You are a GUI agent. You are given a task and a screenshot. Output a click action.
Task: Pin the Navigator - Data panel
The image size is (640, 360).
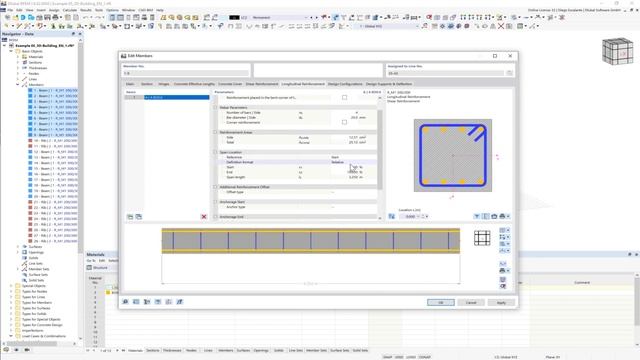click(x=73, y=34)
